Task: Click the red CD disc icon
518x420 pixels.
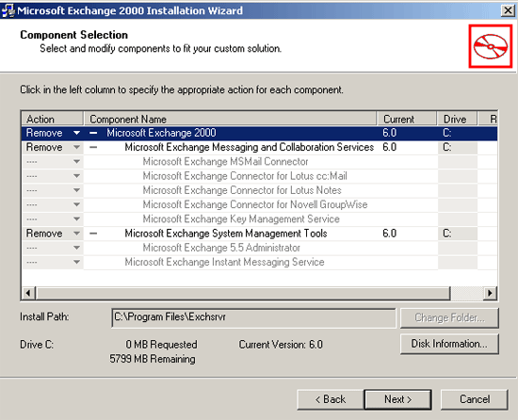Action: point(491,46)
